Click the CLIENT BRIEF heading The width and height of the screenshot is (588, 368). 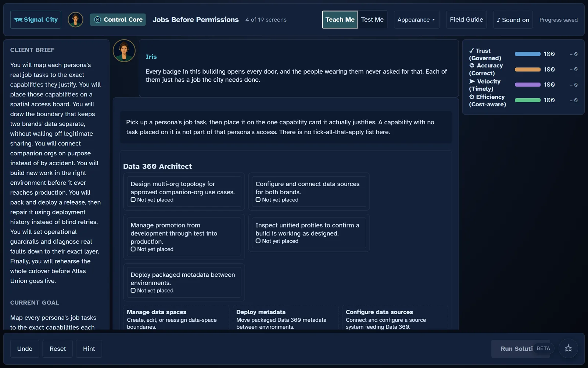32,50
